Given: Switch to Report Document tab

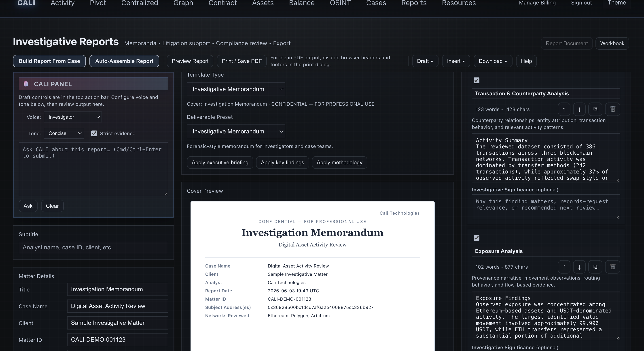Looking at the screenshot, I should click(x=566, y=44).
